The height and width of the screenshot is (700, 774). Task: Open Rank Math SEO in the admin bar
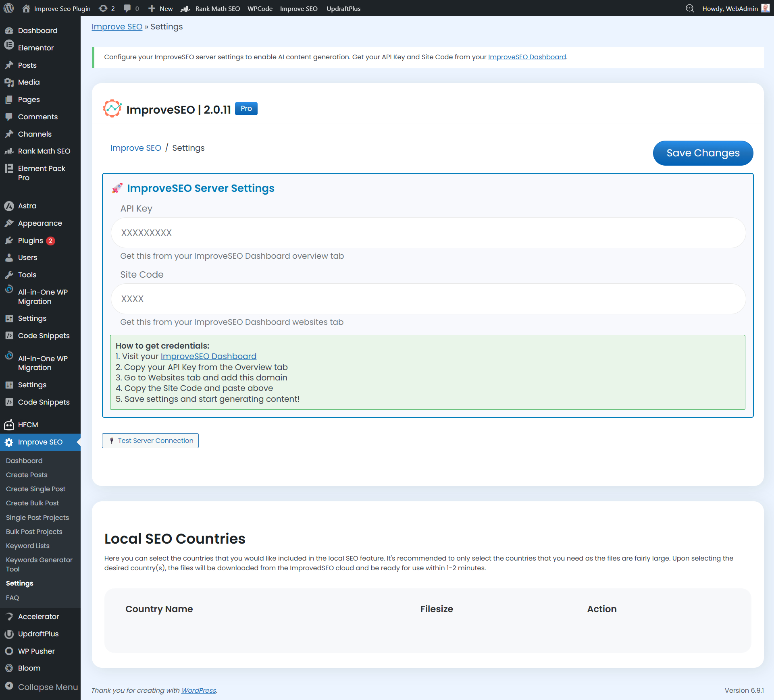pyautogui.click(x=210, y=8)
